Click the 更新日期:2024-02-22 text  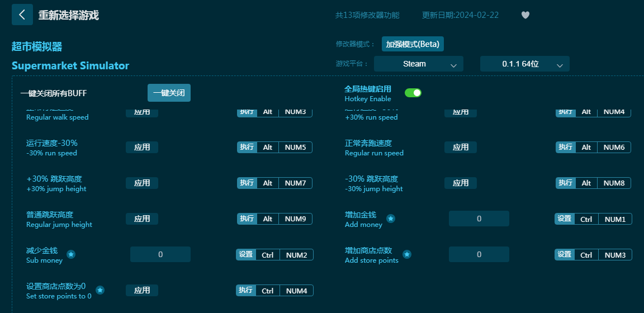[461, 15]
